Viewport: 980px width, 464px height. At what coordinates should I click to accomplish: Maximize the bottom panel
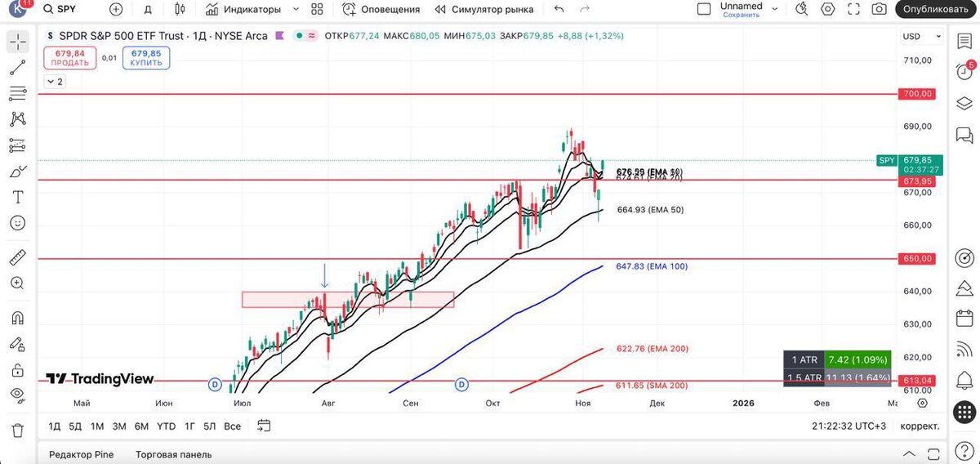tap(933, 454)
